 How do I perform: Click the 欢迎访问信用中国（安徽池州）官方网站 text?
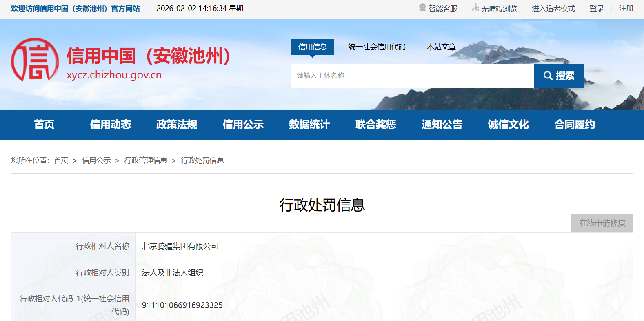point(75,9)
